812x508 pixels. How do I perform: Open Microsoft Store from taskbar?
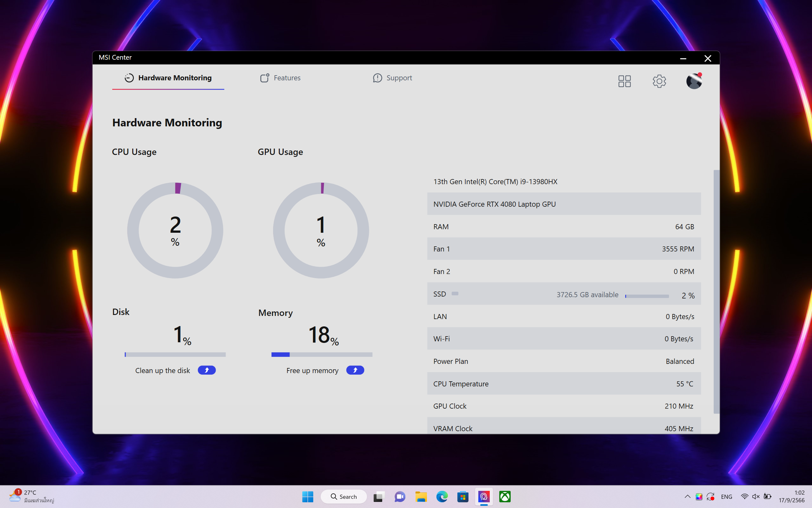(x=463, y=497)
